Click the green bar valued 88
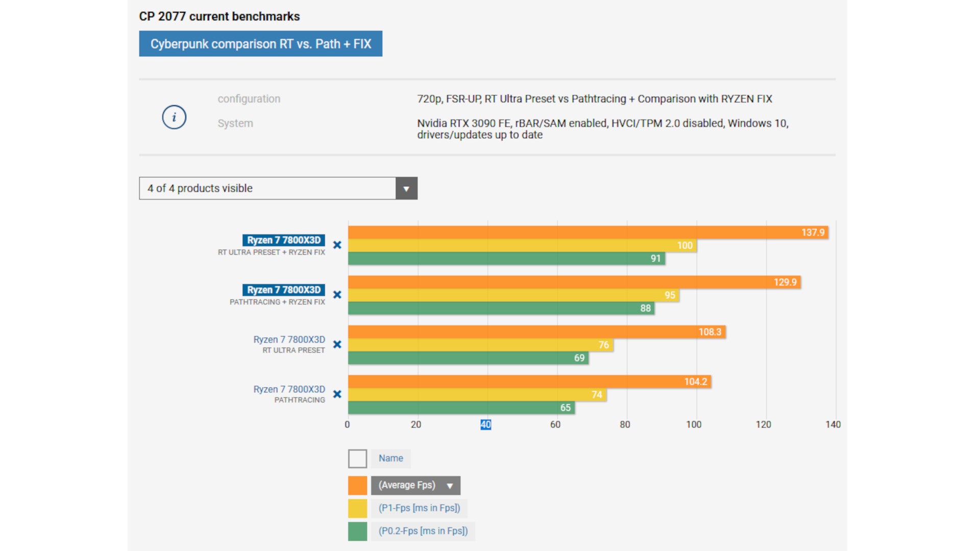The image size is (980, 551). [x=501, y=308]
